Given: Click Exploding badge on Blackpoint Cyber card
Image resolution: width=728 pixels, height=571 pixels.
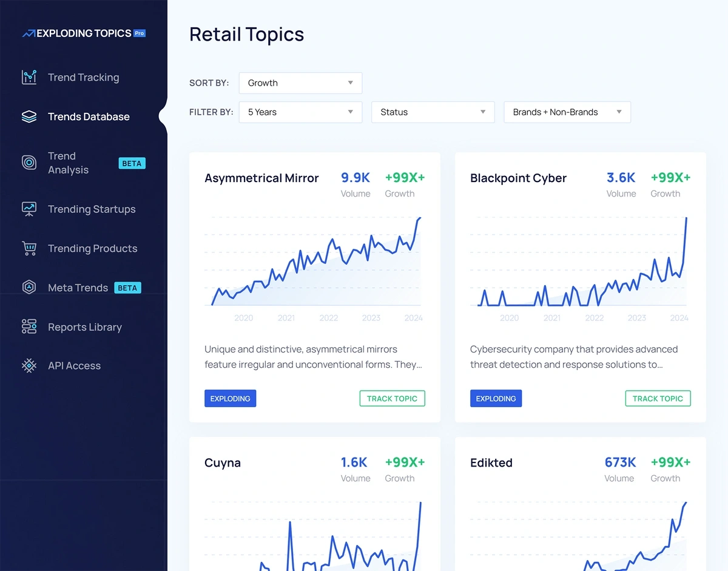Looking at the screenshot, I should (x=496, y=399).
